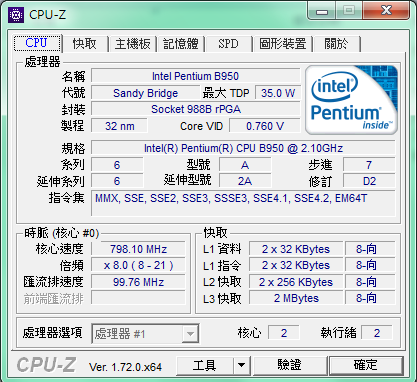Screen dimensions: 417x382
Task: Open the 處理器 #1 selection combo box
Action: 145,333
